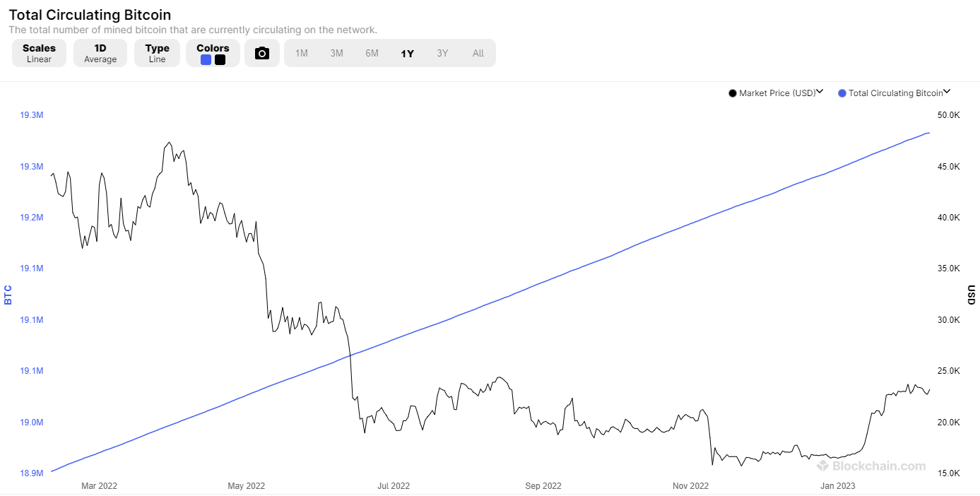Click the camera screenshot icon
This screenshot has height=496, width=980.
[262, 53]
